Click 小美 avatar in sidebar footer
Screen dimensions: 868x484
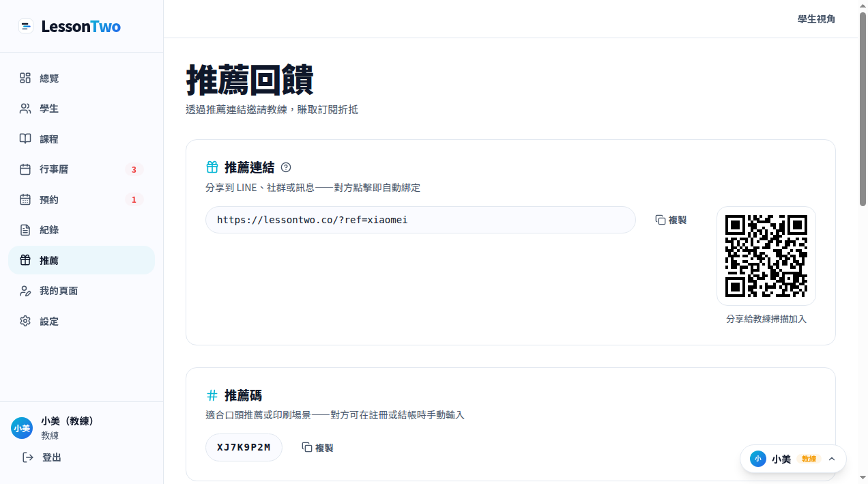pyautogui.click(x=22, y=428)
